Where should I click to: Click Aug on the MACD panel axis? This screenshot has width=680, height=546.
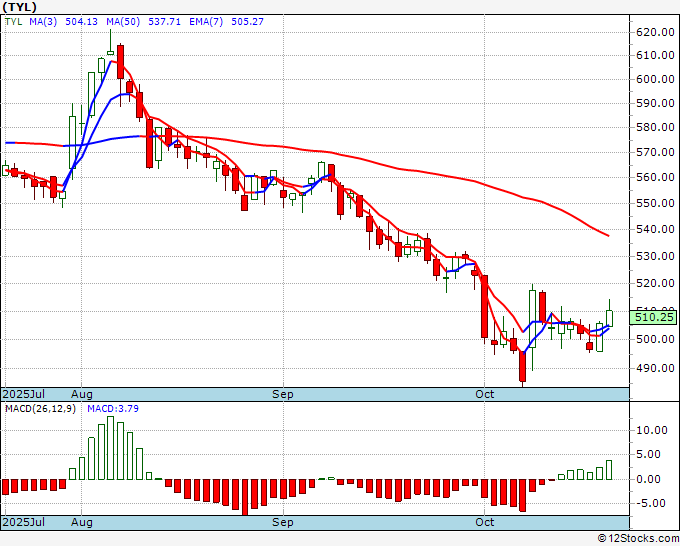82,522
